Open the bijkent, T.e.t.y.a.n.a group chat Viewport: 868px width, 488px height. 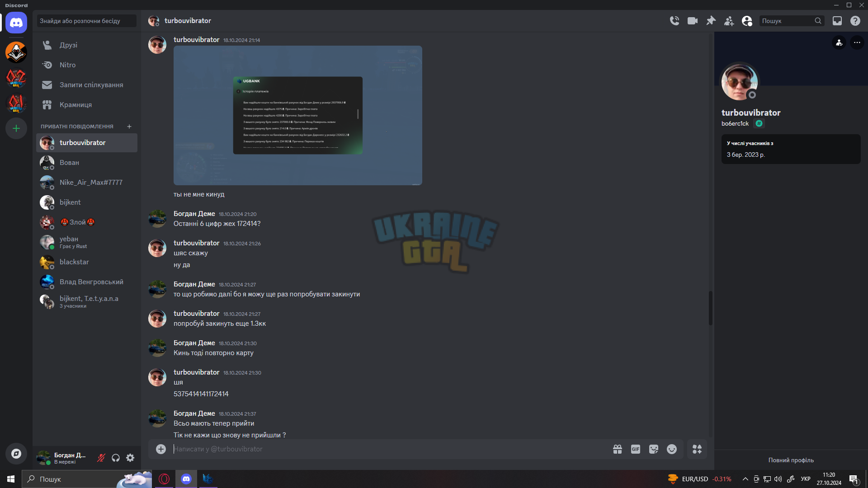click(87, 302)
